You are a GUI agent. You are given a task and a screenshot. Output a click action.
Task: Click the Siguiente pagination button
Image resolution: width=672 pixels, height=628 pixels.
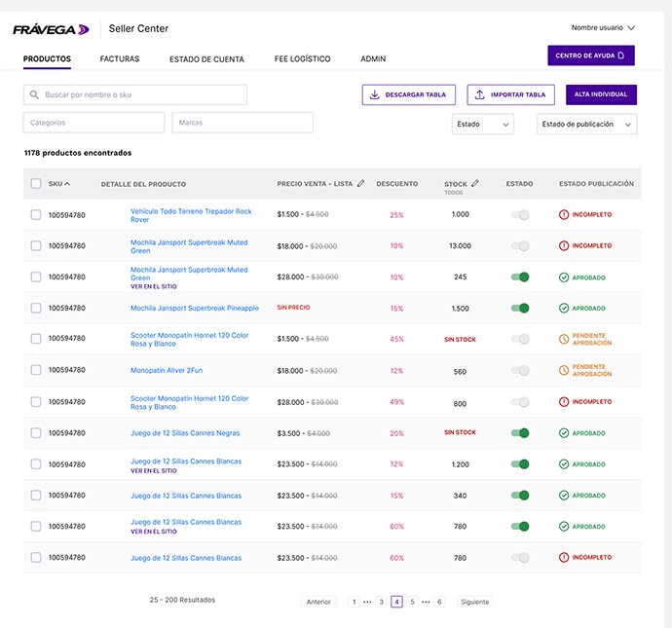pos(475,602)
